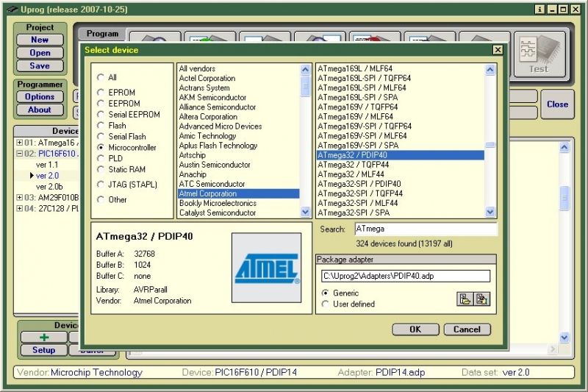Click the device list scroll down arrow
Image resolution: width=588 pixels, height=392 pixels.
490,212
